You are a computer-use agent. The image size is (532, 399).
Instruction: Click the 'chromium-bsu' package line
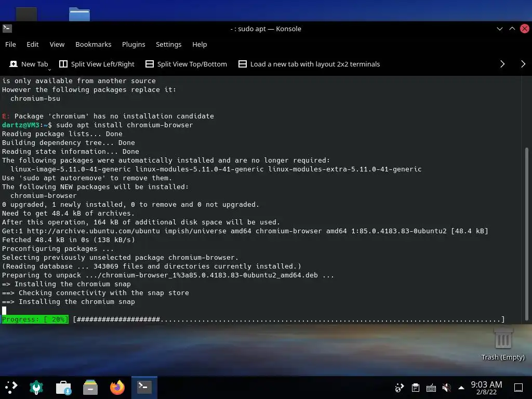tap(35, 98)
